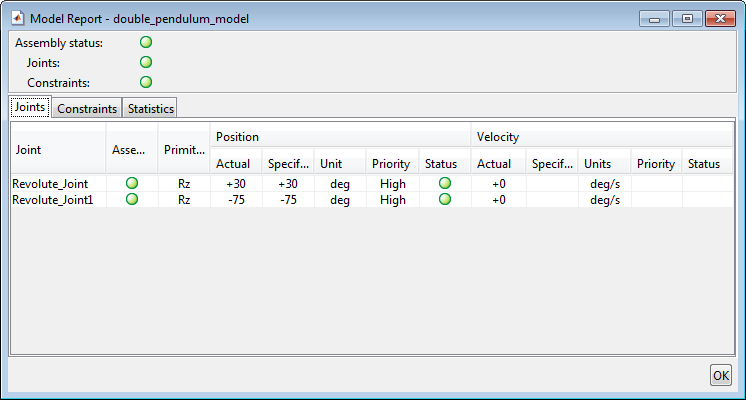Click deg/s units in Revolute_Joint1 row
The height and width of the screenshot is (400, 746).
605,200
